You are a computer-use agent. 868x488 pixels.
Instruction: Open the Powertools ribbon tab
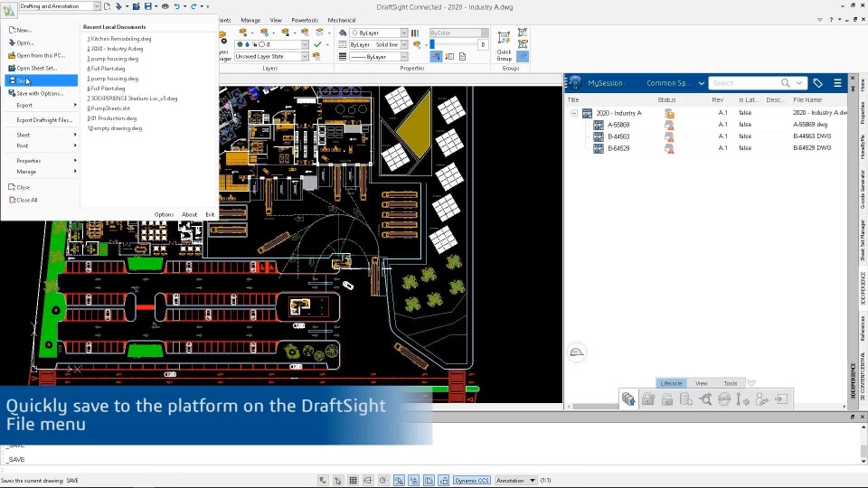point(305,20)
